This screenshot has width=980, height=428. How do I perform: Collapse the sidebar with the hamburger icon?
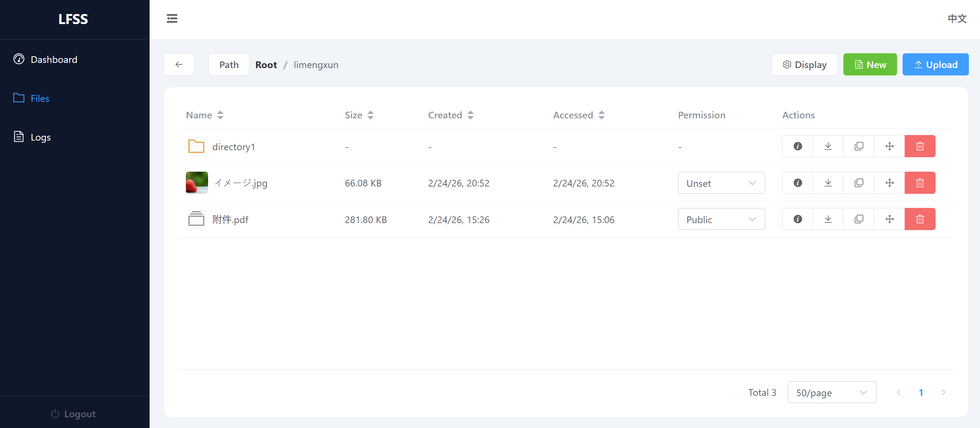coord(171,18)
